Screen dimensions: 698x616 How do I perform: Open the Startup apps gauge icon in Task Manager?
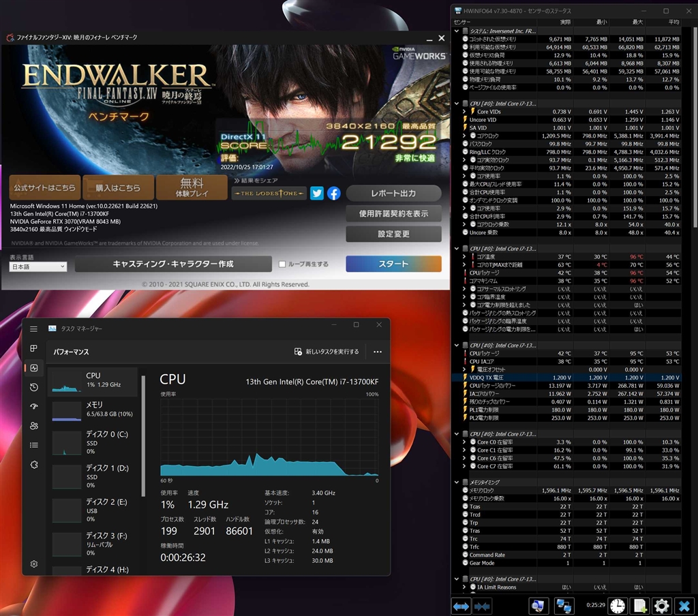point(34,406)
